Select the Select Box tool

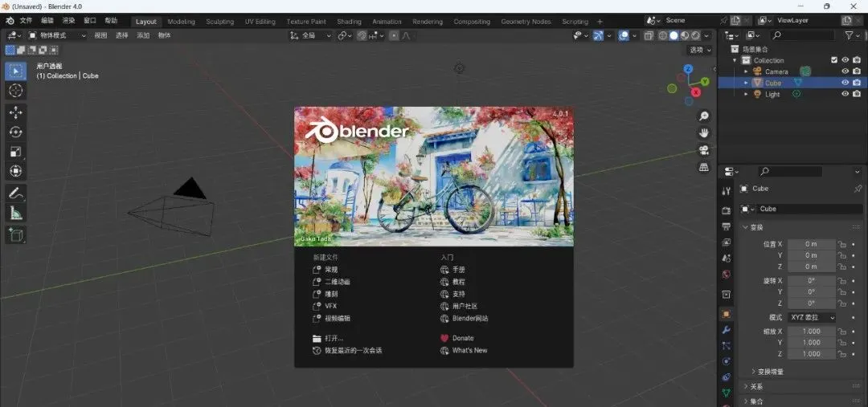point(15,71)
